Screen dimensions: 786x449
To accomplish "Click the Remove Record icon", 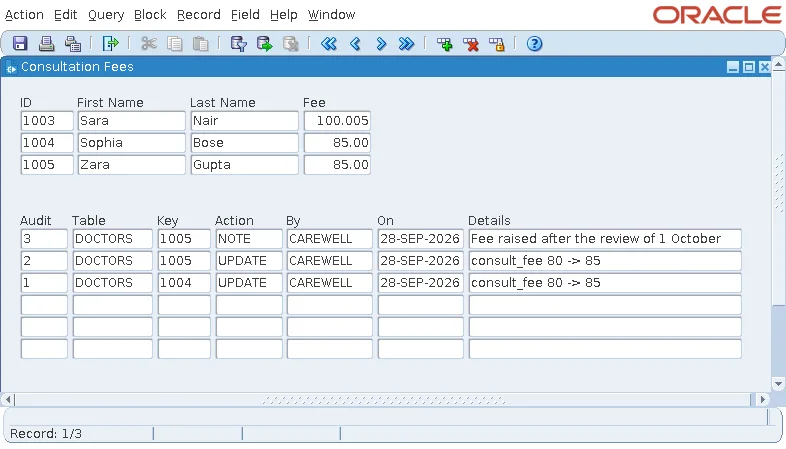I will [471, 44].
